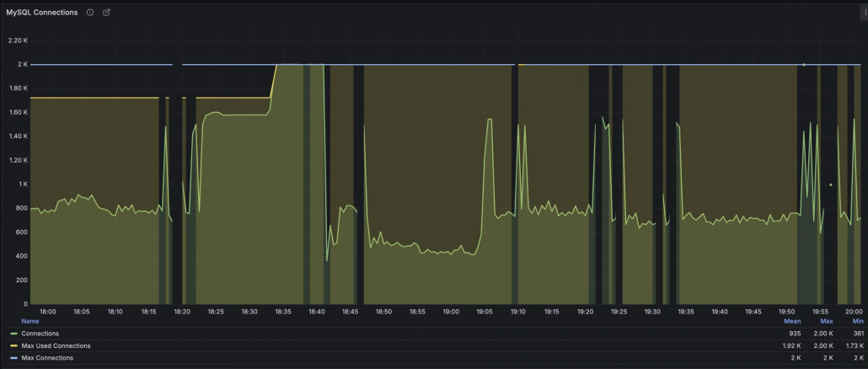Toggle the Max Connections legend series
Viewport: 868px width, 369px height.
point(47,358)
